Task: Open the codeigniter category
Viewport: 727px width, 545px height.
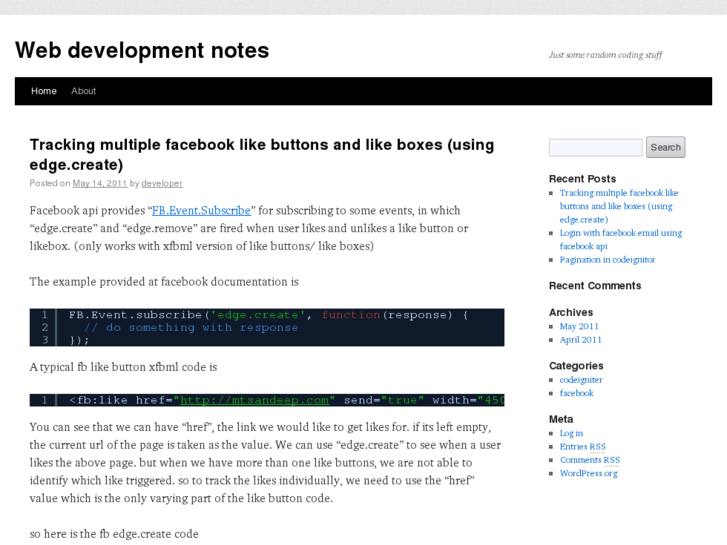Action: [x=580, y=380]
